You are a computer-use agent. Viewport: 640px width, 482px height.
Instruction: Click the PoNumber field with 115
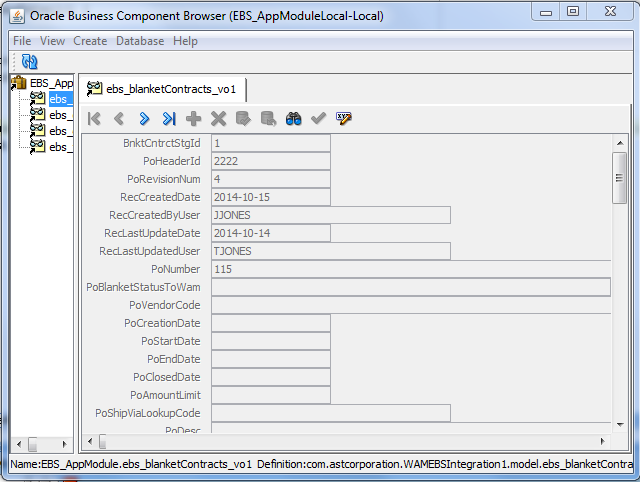click(x=411, y=269)
